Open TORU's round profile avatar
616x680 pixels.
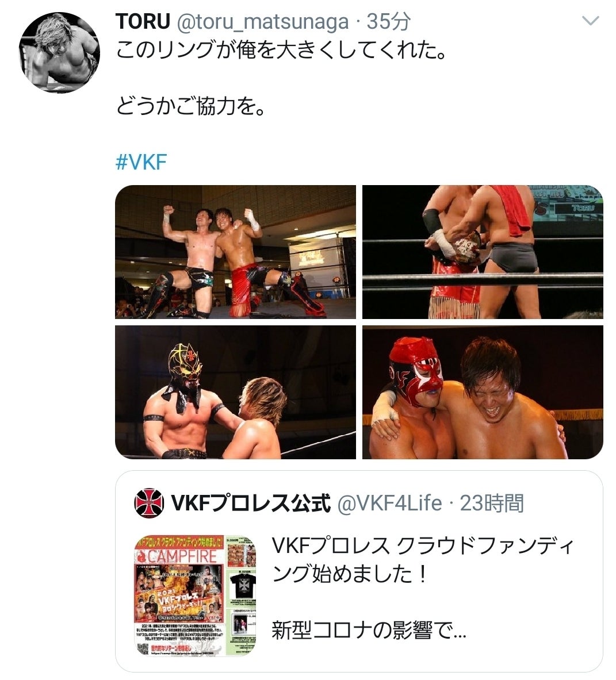tap(60, 52)
